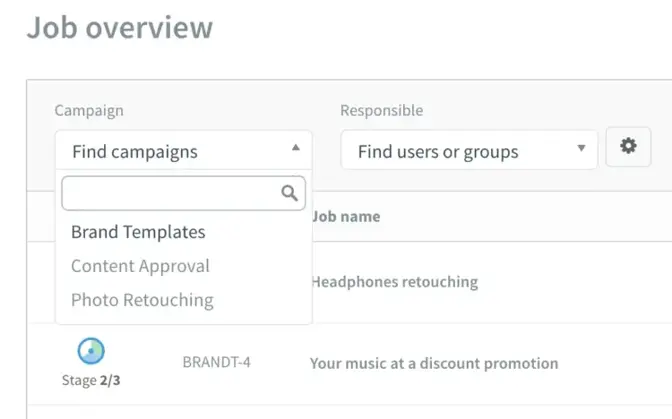The width and height of the screenshot is (672, 419).
Task: Click the Responsible dropdown arrow
Action: [x=581, y=150]
